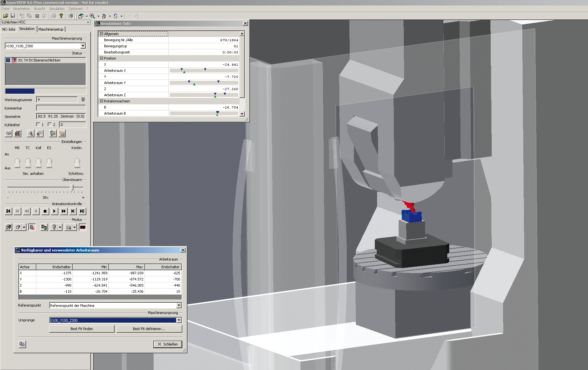Toggle the Kontin. Schrittmo. switch
588x370 pixels.
[77, 163]
